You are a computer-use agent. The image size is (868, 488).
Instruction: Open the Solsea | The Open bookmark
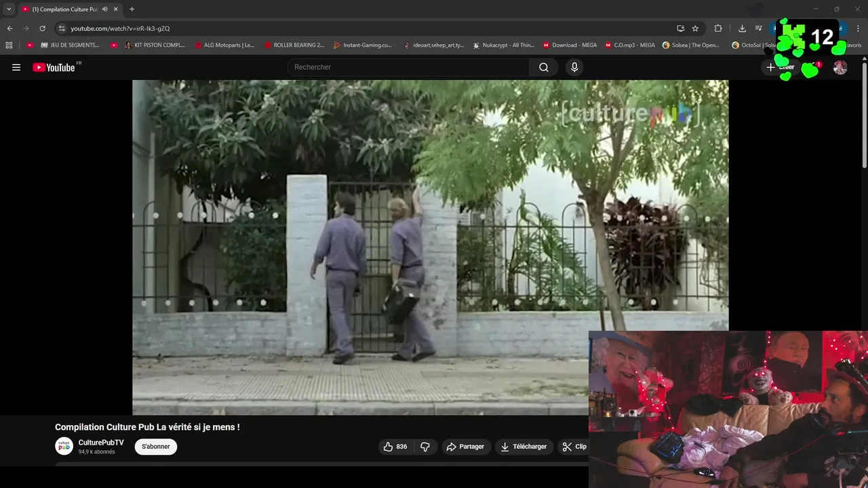click(691, 45)
